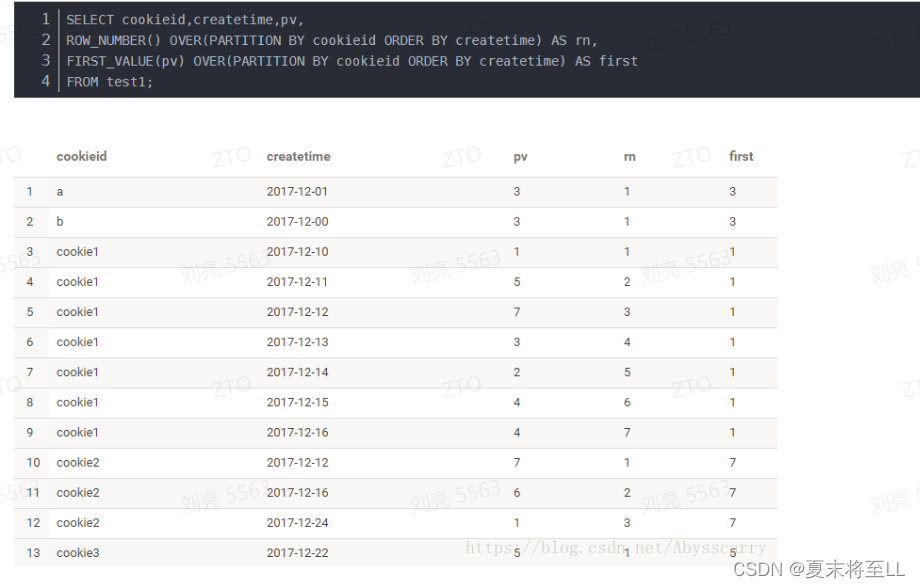Click date cell 2017-12-14
Image resolution: width=920 pixels, height=588 pixels.
(297, 372)
